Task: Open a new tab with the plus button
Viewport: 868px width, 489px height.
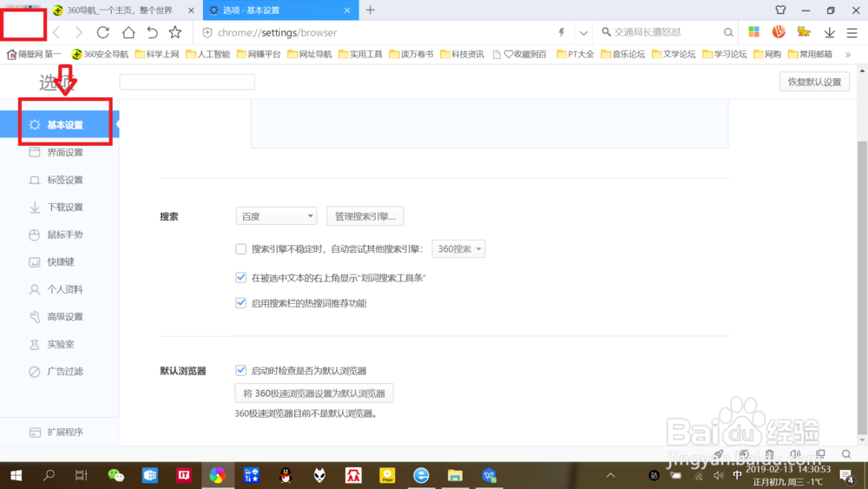Action: pos(371,10)
